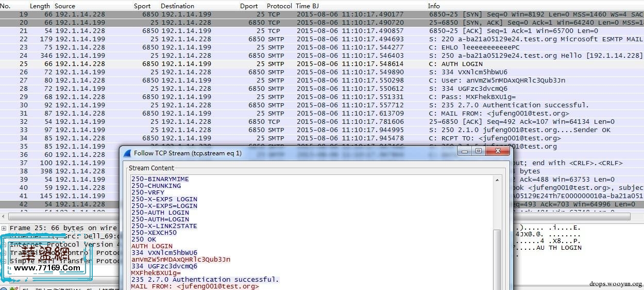Select packet 29 'C: Pass: MXFhekBXU1g=' row

click(x=322, y=97)
